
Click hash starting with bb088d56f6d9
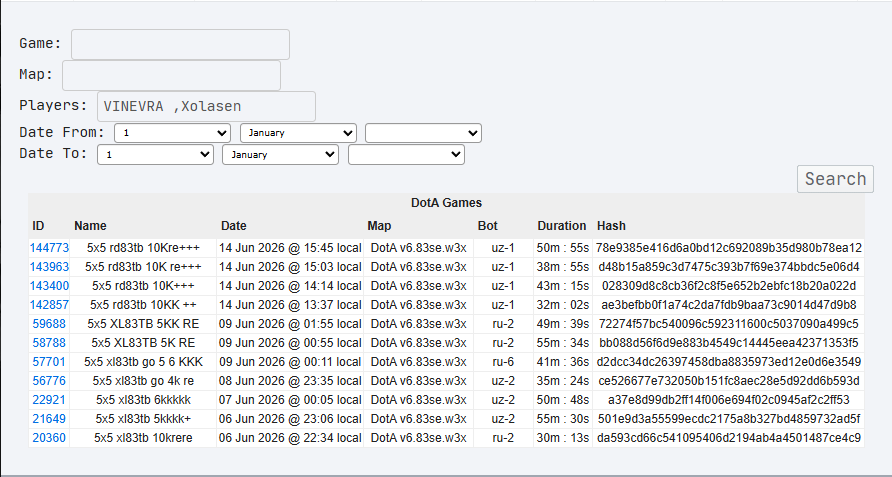(x=729, y=343)
